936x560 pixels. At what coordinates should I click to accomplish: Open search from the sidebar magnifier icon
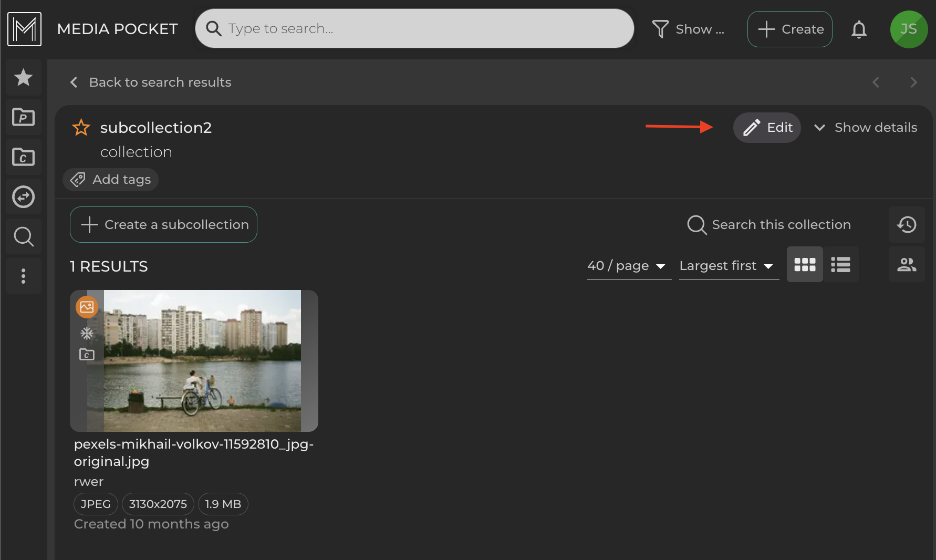tap(23, 236)
